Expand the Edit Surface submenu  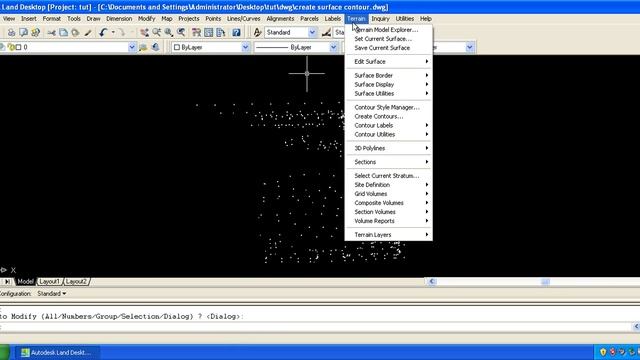[389, 62]
